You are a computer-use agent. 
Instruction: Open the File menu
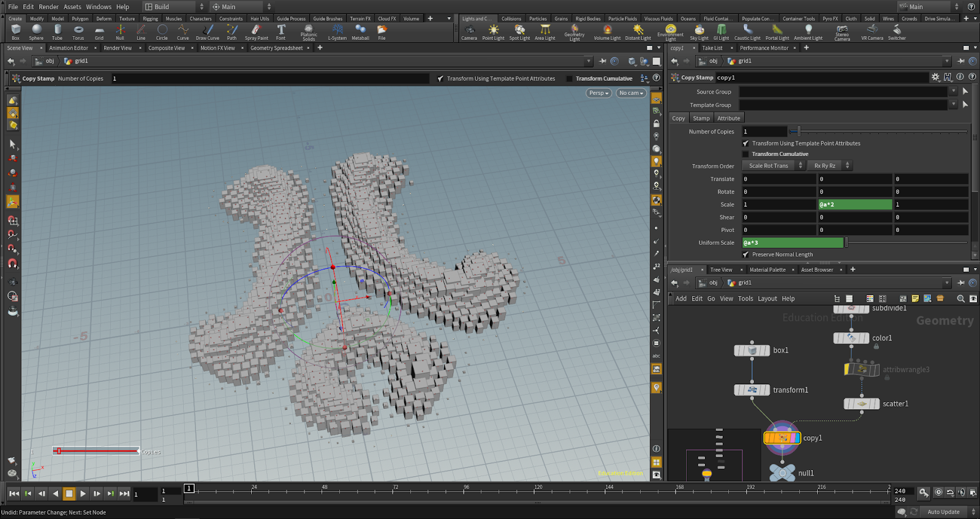(13, 7)
